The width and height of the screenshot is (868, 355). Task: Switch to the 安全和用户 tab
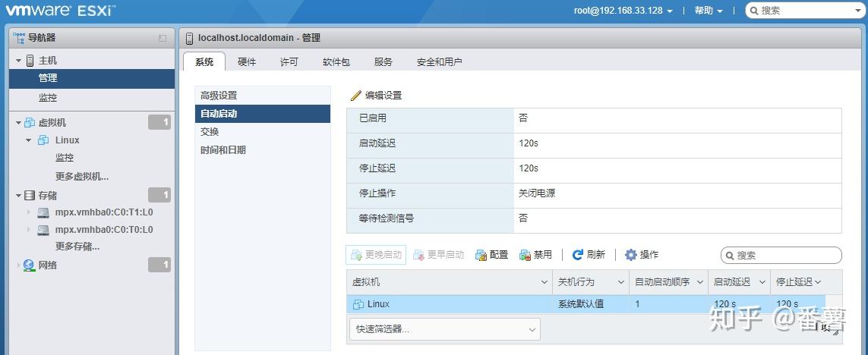point(440,62)
